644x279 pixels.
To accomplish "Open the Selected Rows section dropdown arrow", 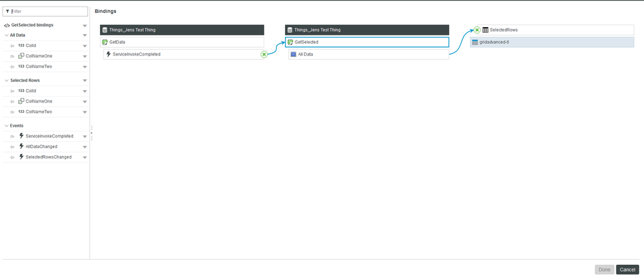I will 84,81.
